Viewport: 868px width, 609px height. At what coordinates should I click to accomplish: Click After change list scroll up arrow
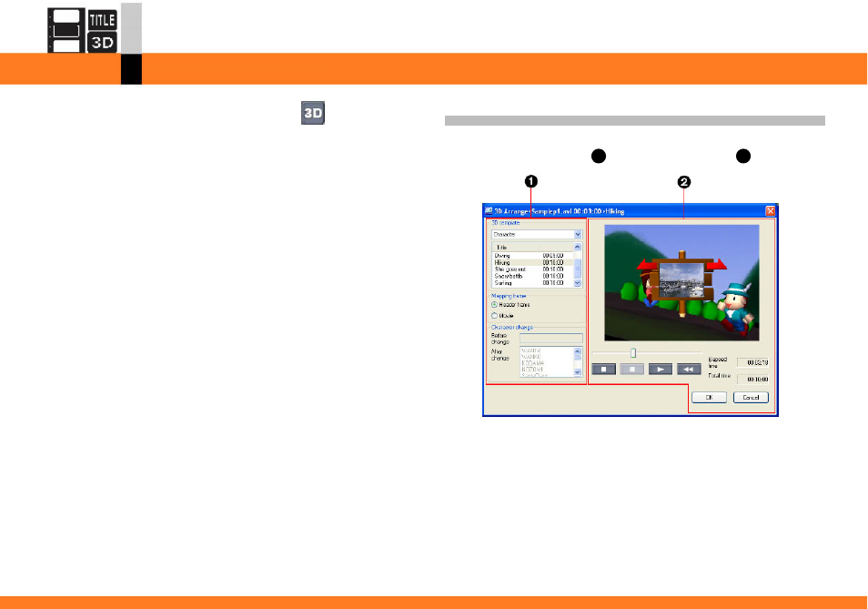pyautogui.click(x=578, y=351)
